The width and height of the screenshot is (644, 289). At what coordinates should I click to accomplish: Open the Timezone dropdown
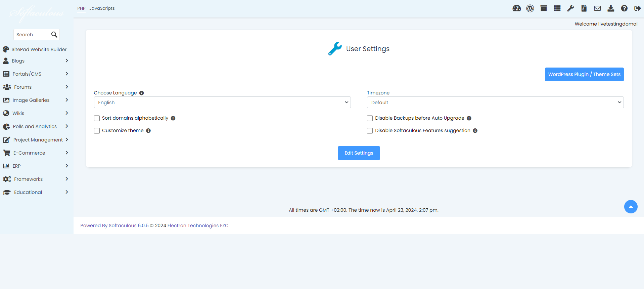[x=495, y=102]
